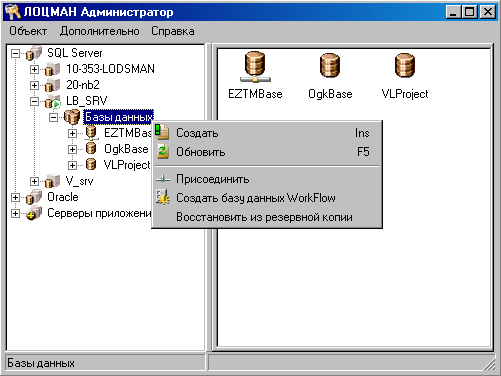The height and width of the screenshot is (376, 501).
Task: Click the Серверы приложений node icon
Action: 34,213
